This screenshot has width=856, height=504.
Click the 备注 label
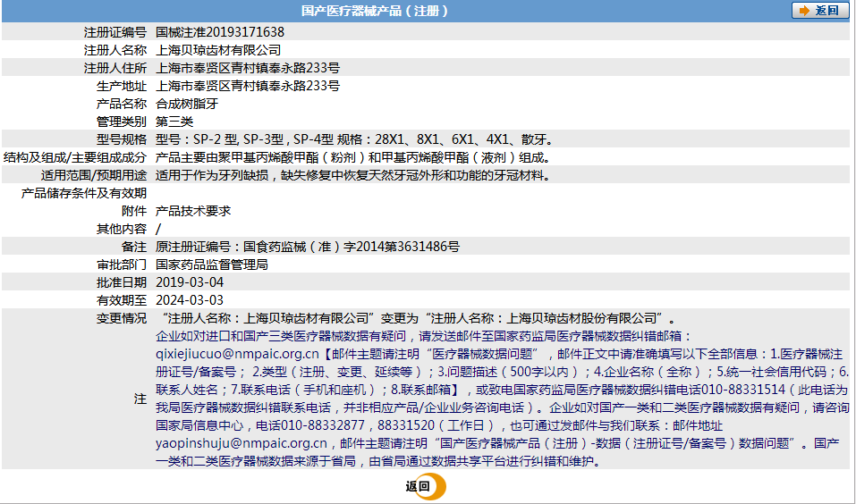tap(134, 248)
